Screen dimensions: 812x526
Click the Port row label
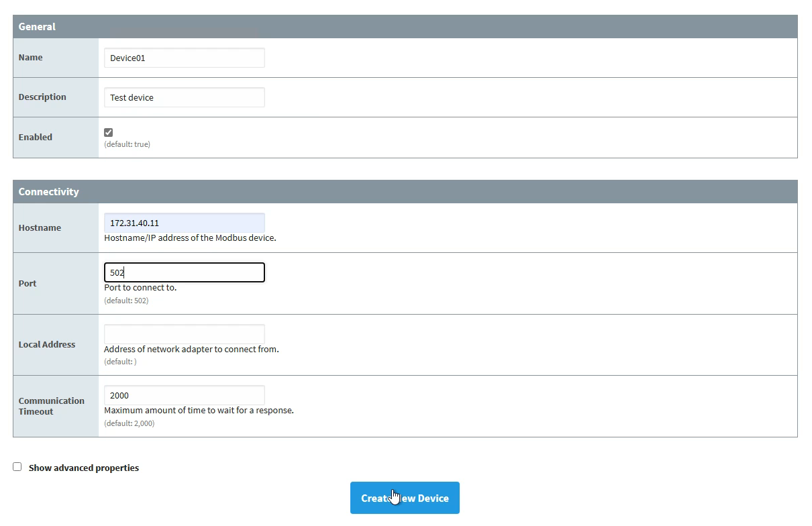tap(27, 282)
